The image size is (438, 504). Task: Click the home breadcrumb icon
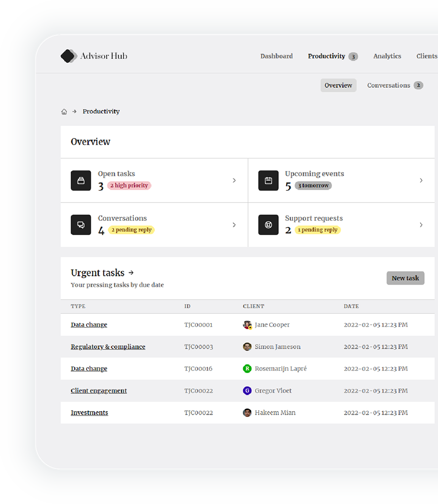click(x=64, y=112)
